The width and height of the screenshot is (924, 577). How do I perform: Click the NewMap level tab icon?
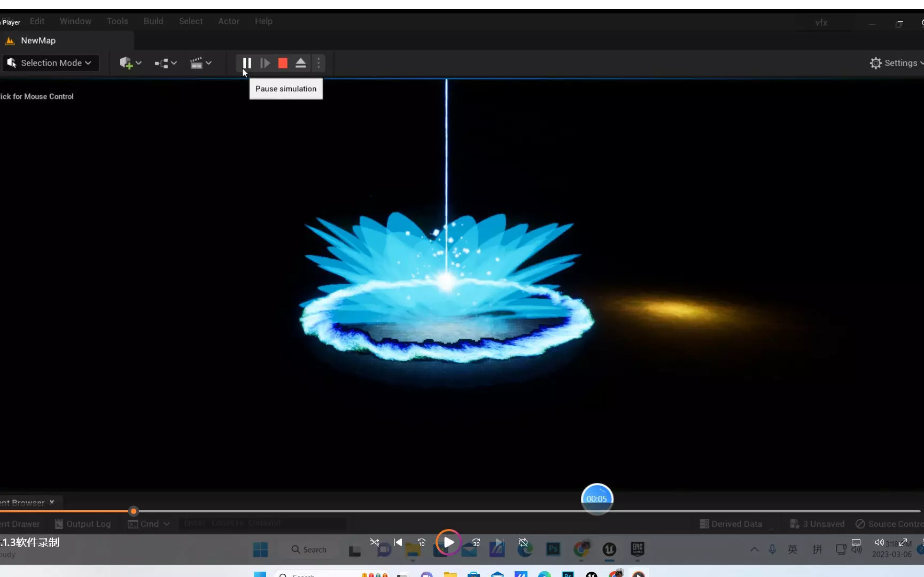pyautogui.click(x=10, y=41)
